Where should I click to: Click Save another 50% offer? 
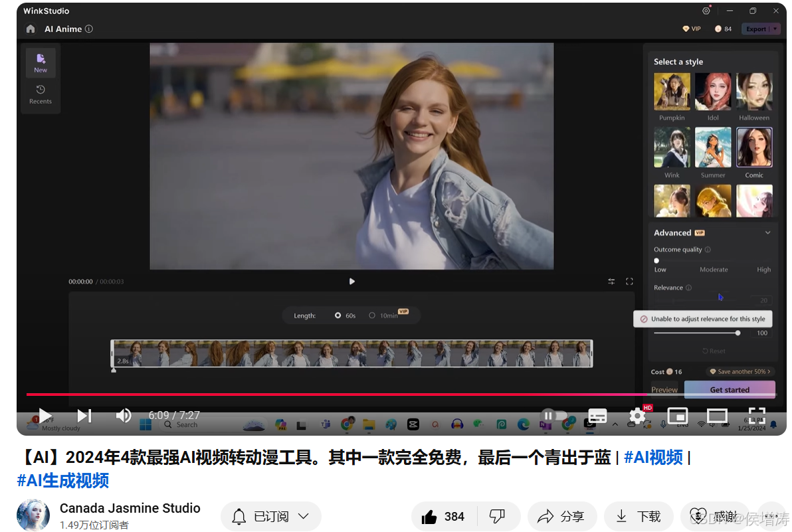740,371
